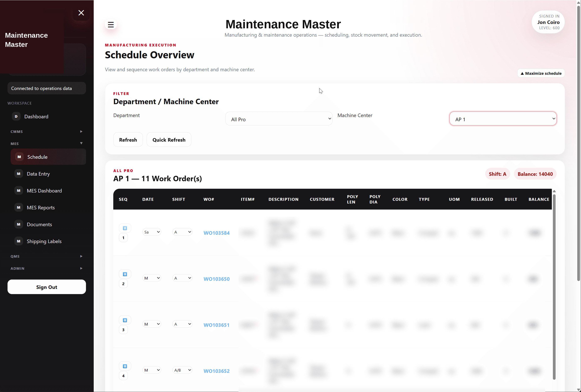Open Documents in the sidebar
The width and height of the screenshot is (581, 392).
pyautogui.click(x=48, y=225)
